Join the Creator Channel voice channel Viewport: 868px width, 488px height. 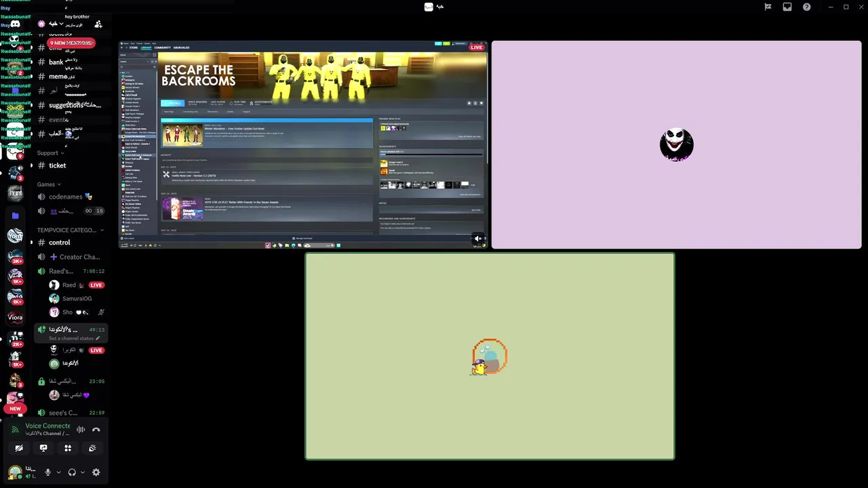pos(70,257)
